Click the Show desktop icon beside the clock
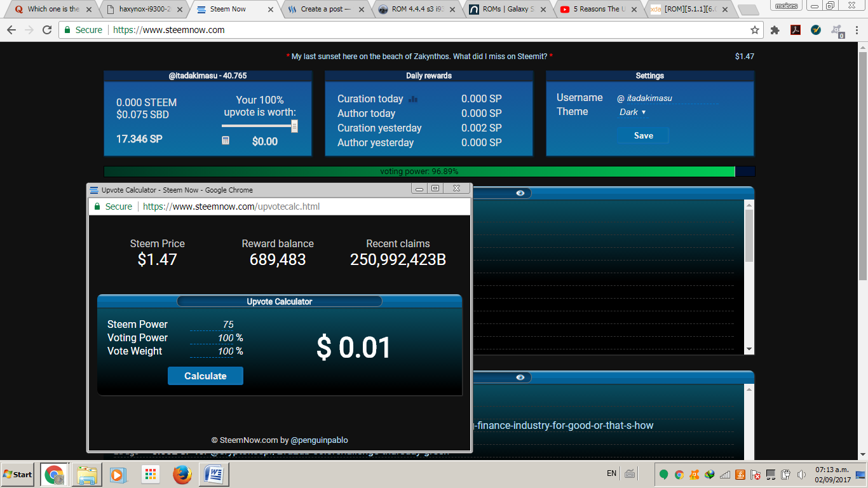This screenshot has height=488, width=868. (x=861, y=474)
